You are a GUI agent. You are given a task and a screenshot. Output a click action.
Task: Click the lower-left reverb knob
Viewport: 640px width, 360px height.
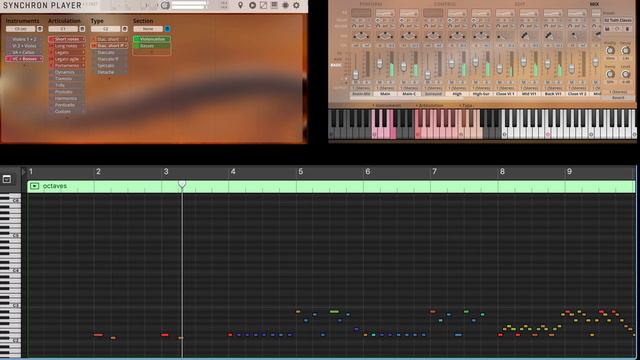coord(610,74)
